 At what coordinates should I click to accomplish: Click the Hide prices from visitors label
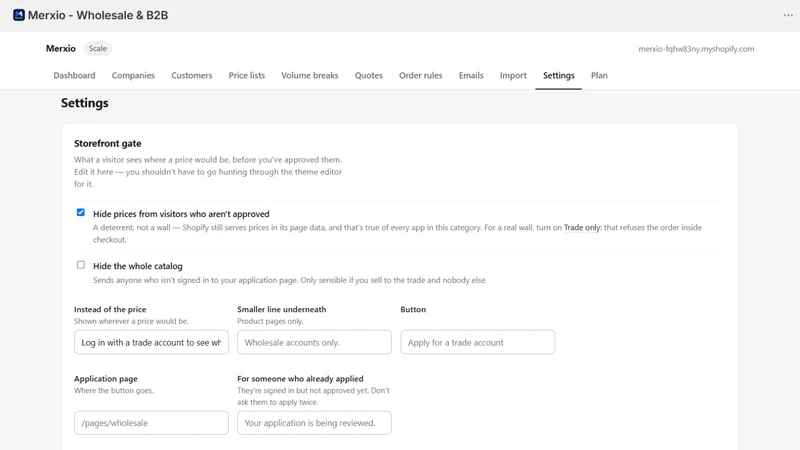(x=181, y=214)
